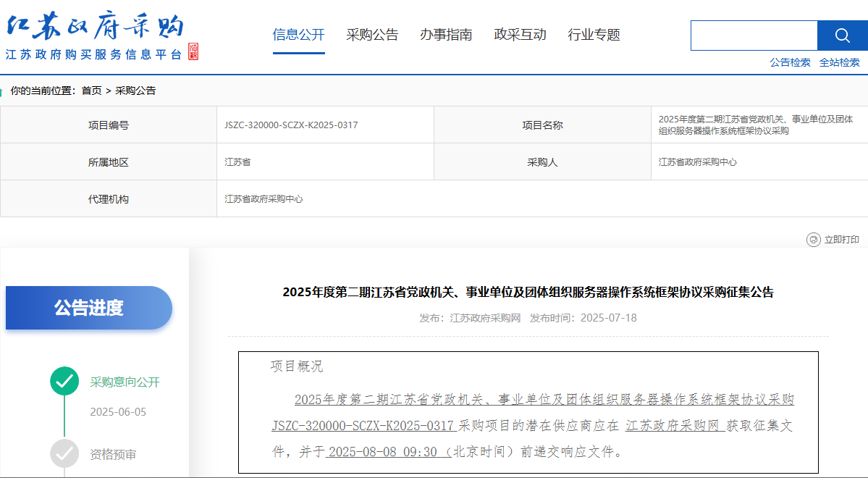Click the 立即打印 print link

[x=841, y=240]
